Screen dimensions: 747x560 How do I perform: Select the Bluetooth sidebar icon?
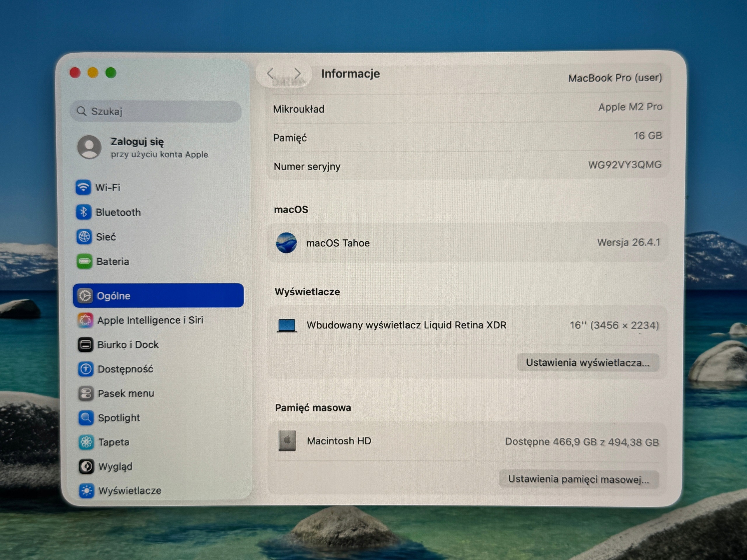83,212
